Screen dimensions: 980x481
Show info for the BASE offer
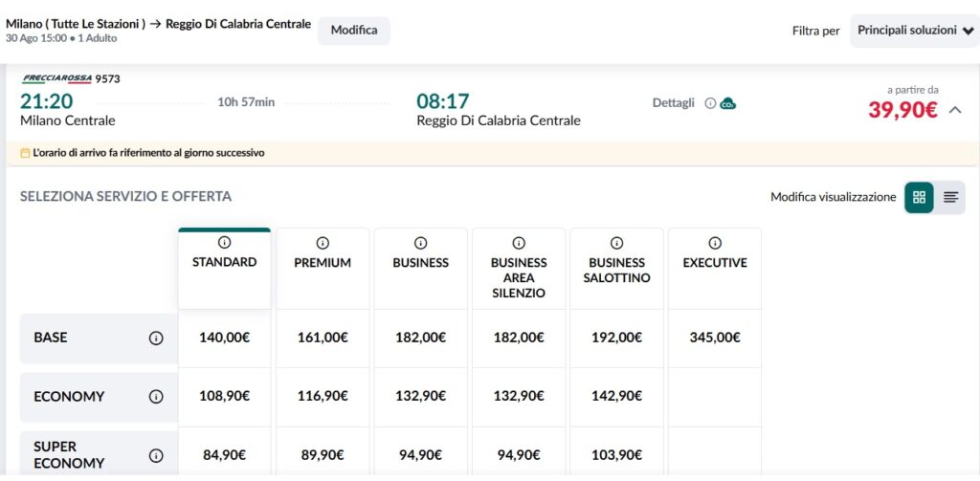[156, 338]
